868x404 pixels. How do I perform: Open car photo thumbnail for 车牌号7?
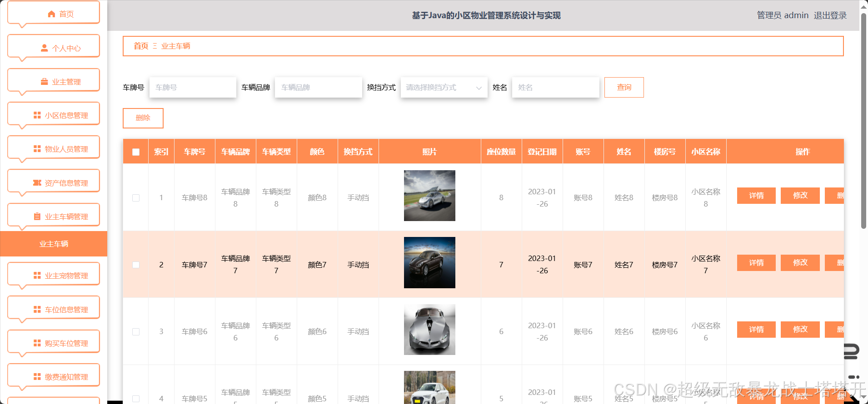coord(429,262)
